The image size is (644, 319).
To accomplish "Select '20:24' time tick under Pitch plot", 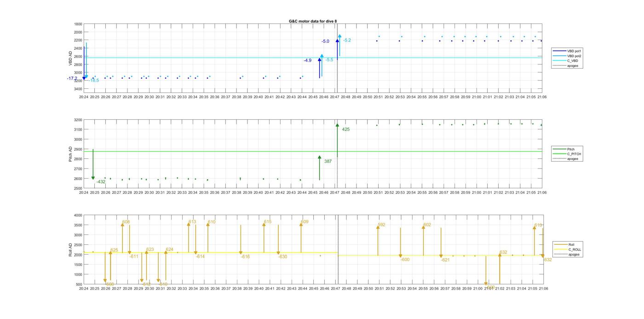I will pyautogui.click(x=84, y=193).
